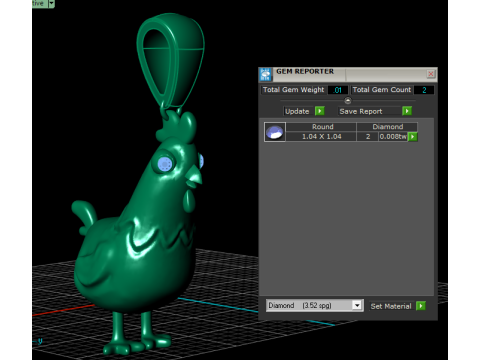
Task: Select the pendant bail loop in viewport
Action: (x=170, y=60)
